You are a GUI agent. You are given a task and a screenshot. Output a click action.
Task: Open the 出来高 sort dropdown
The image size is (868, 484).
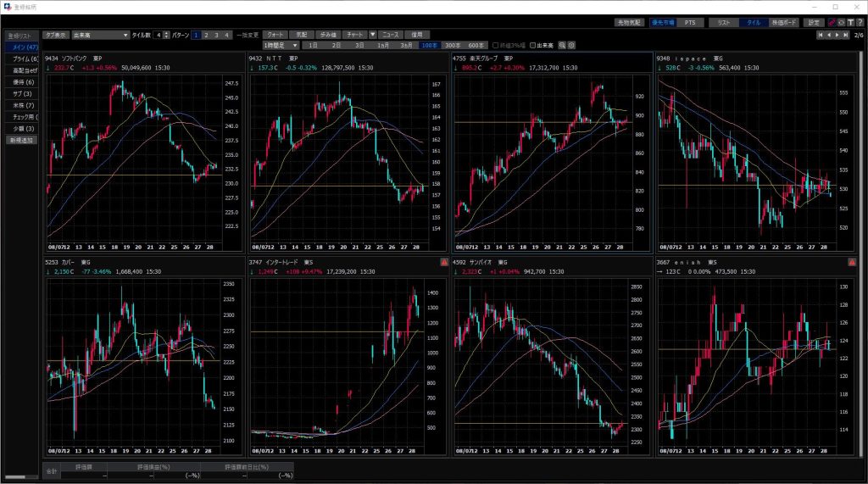[x=100, y=35]
